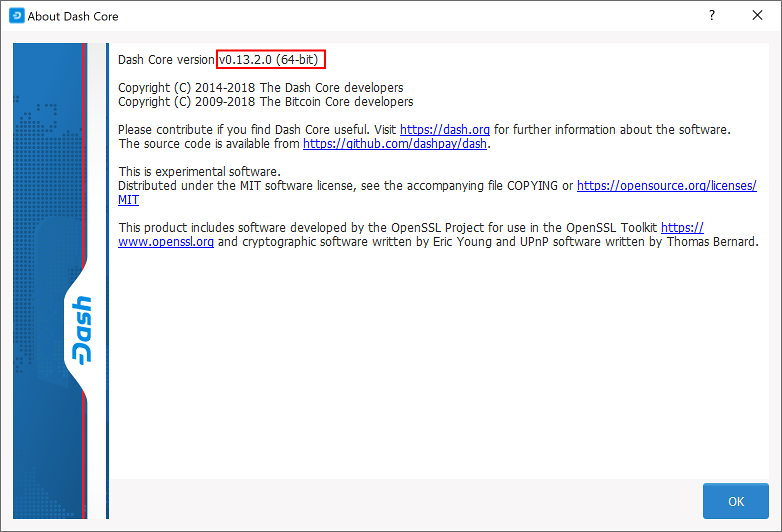Click the About Dash Core window title
Viewport: 782px width, 532px height.
(x=73, y=16)
